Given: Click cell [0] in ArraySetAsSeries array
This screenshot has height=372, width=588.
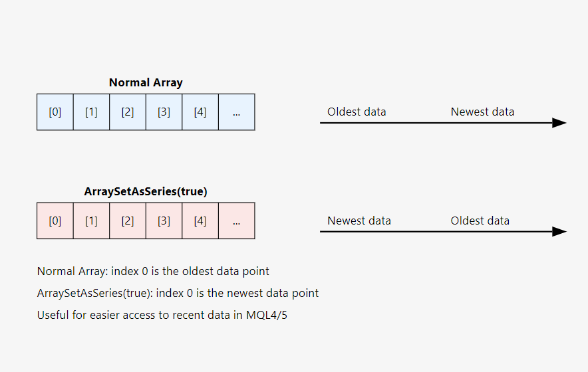Looking at the screenshot, I should (x=55, y=221).
